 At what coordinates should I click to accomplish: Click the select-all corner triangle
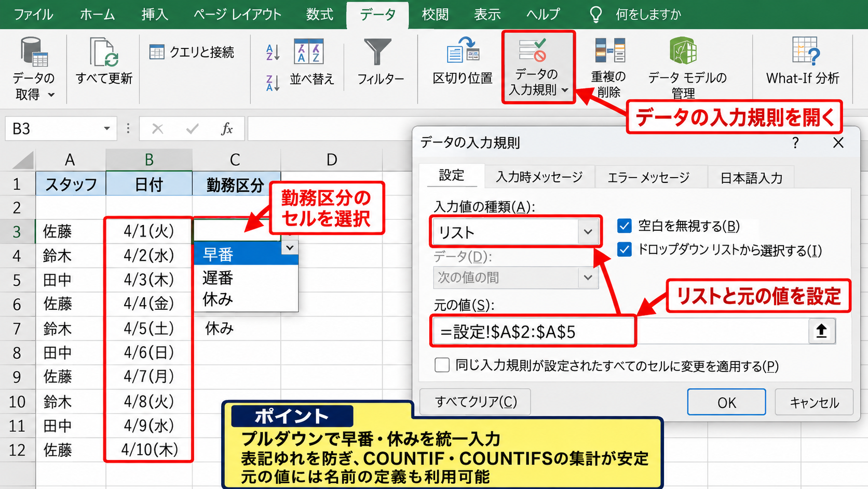point(23,160)
